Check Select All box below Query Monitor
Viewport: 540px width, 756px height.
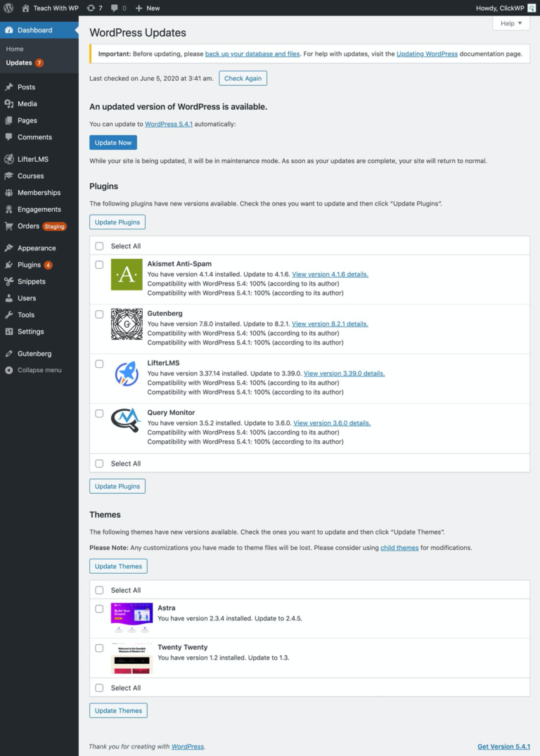point(99,463)
